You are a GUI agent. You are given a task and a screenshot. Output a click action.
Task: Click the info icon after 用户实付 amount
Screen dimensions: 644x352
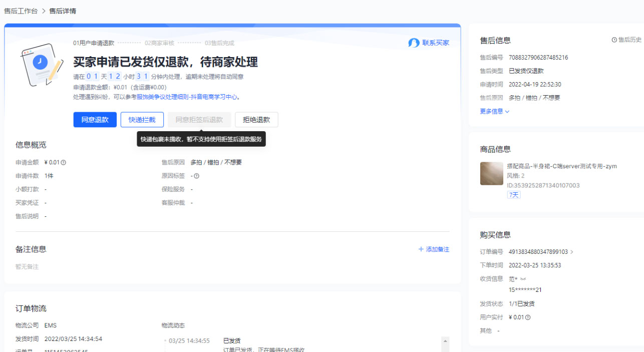coord(527,317)
